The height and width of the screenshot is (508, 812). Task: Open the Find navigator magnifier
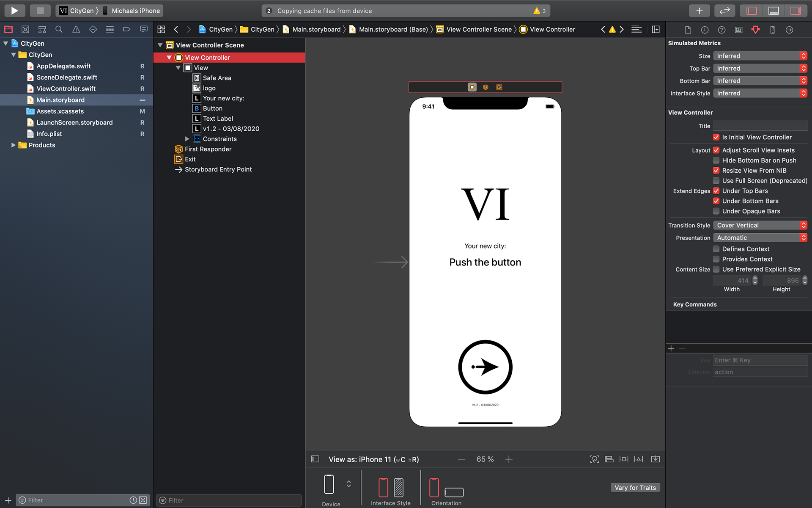pyautogui.click(x=59, y=29)
